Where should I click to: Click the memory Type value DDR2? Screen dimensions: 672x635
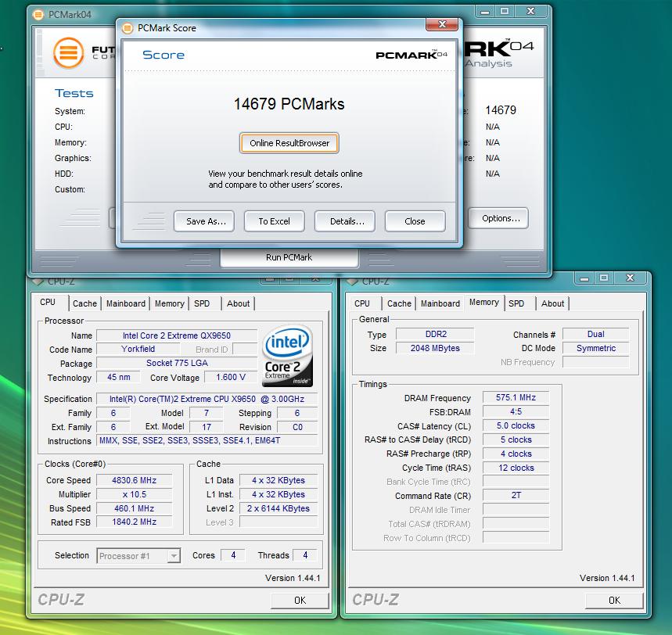[x=436, y=334]
